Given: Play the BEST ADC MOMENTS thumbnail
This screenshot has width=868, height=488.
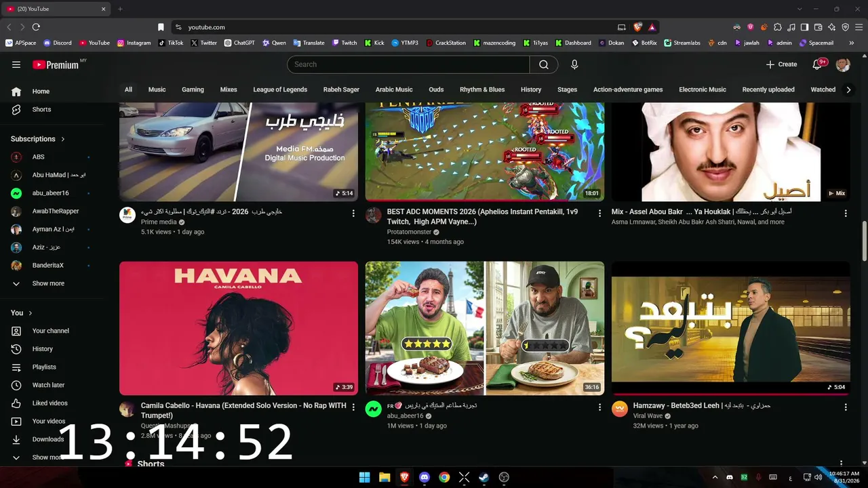Looking at the screenshot, I should pos(485,152).
